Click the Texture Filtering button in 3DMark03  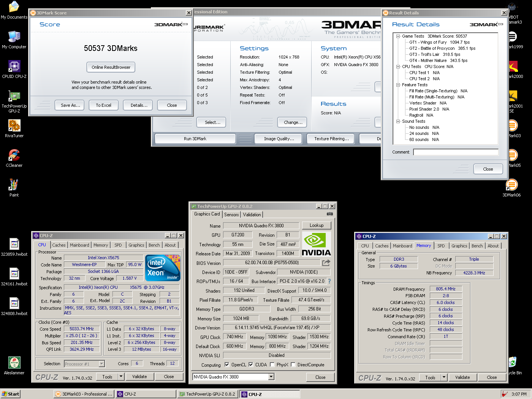point(331,139)
